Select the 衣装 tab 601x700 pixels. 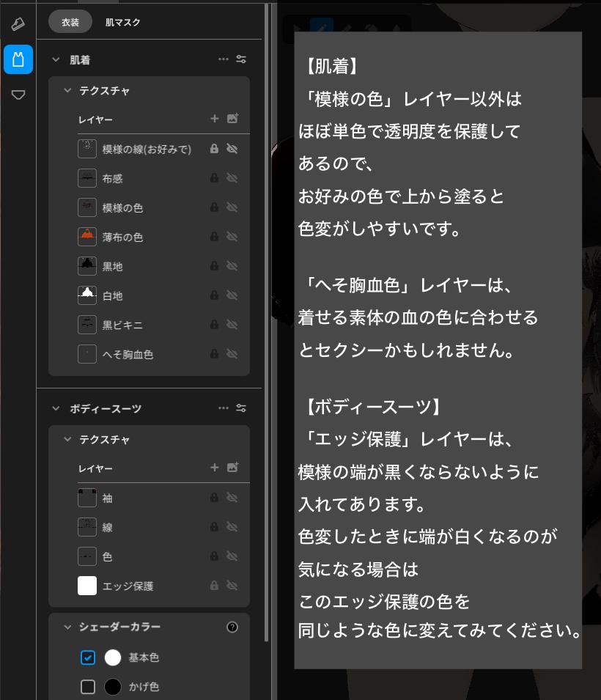(70, 23)
